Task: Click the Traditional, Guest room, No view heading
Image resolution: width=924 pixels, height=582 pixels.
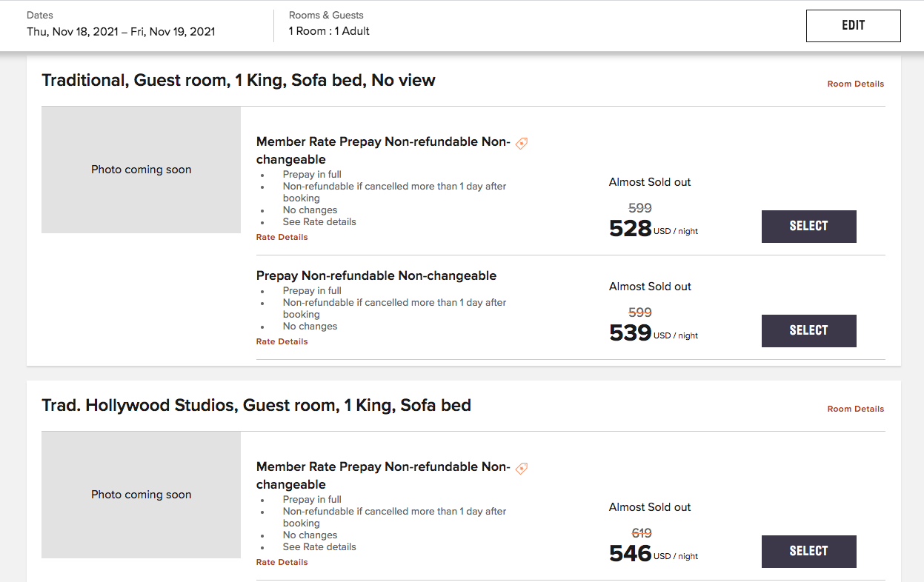Action: (x=239, y=81)
